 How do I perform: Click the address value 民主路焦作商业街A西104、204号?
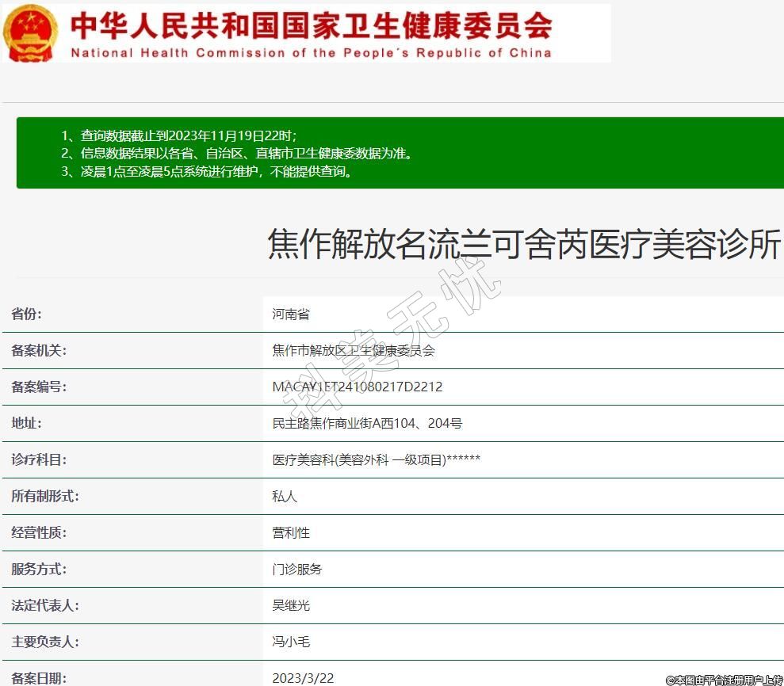[367, 423]
